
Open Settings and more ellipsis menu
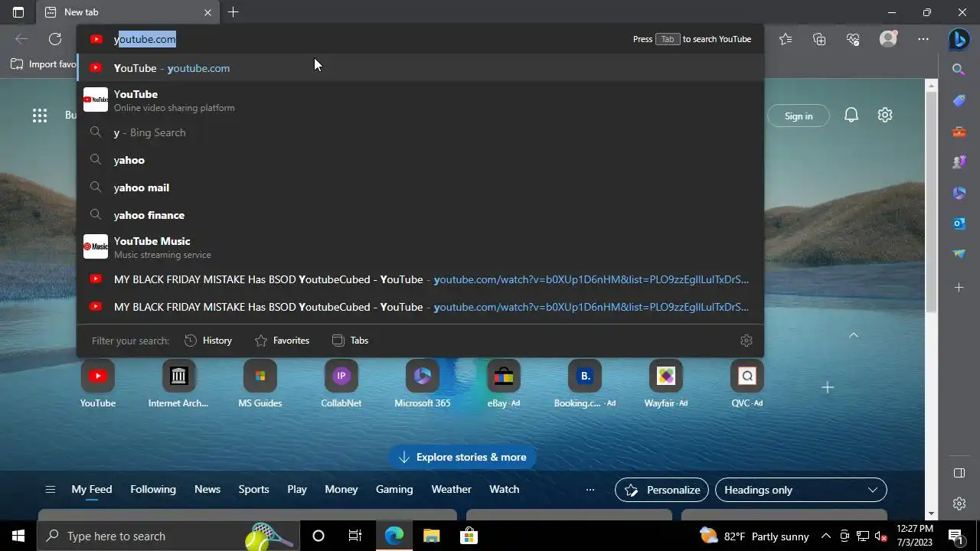(x=923, y=39)
